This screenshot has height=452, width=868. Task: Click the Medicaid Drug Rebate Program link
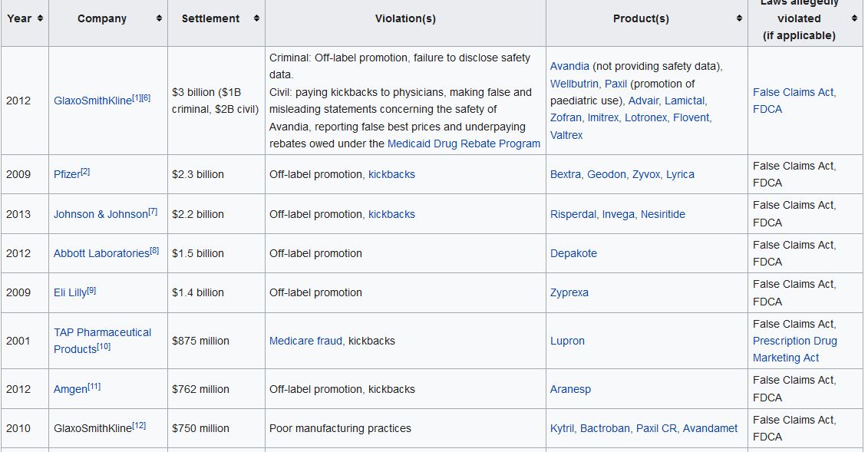coord(464,144)
